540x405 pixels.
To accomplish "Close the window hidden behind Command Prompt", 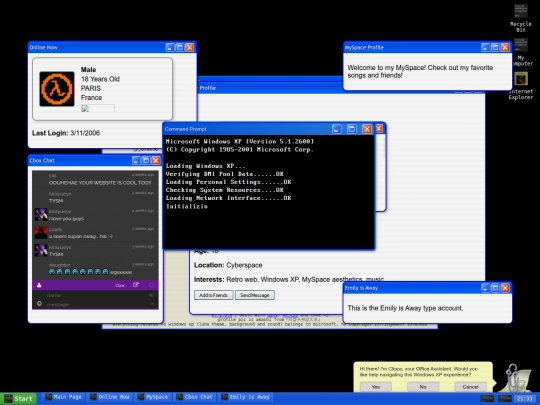I will (379, 128).
